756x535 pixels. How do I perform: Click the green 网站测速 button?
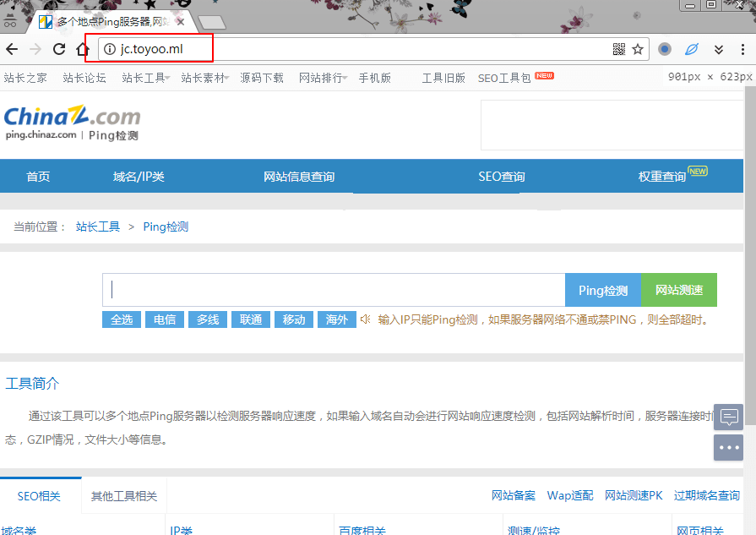pyautogui.click(x=679, y=290)
